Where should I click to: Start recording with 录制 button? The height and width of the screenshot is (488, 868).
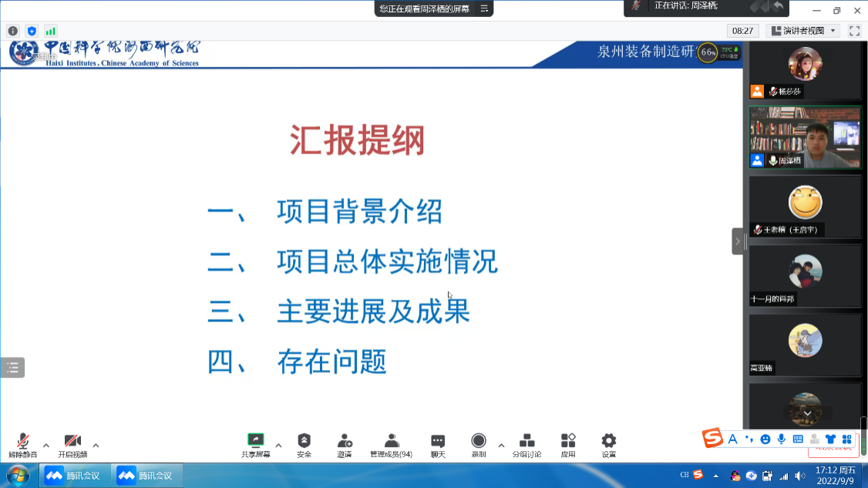point(479,445)
